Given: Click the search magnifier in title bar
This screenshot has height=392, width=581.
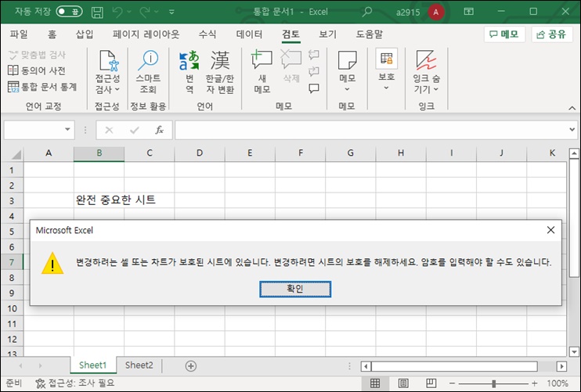Looking at the screenshot, I should (366, 12).
